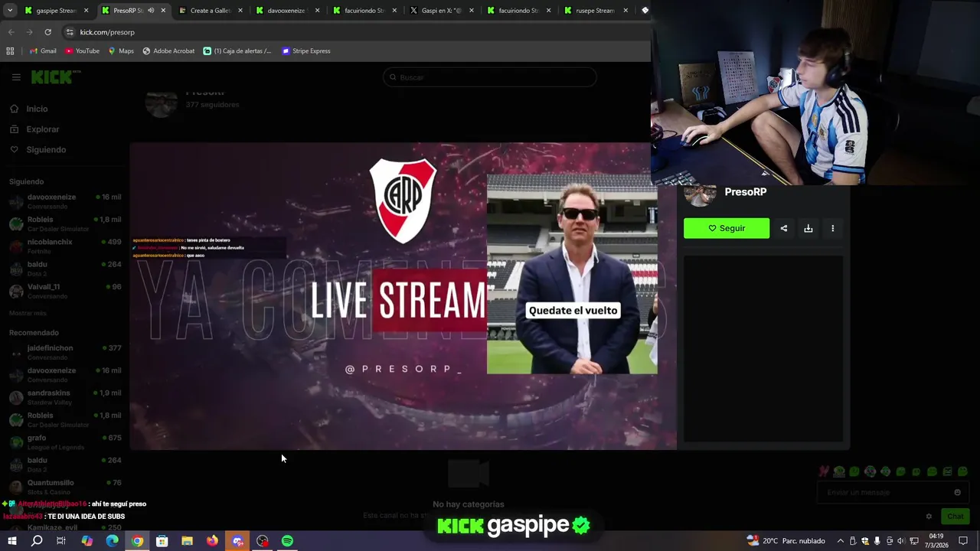The width and height of the screenshot is (980, 551).
Task: Click the download icon beside Seguir
Action: [x=808, y=228]
